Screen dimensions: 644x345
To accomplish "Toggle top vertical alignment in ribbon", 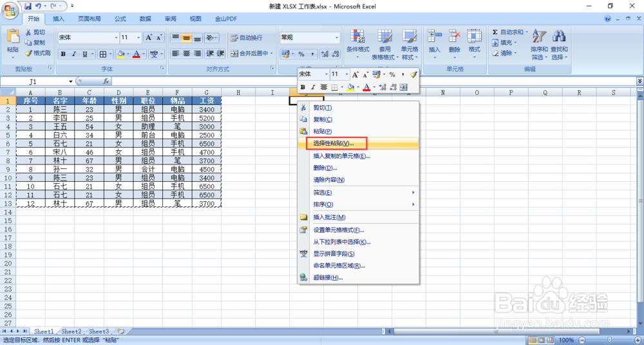I will 175,38.
